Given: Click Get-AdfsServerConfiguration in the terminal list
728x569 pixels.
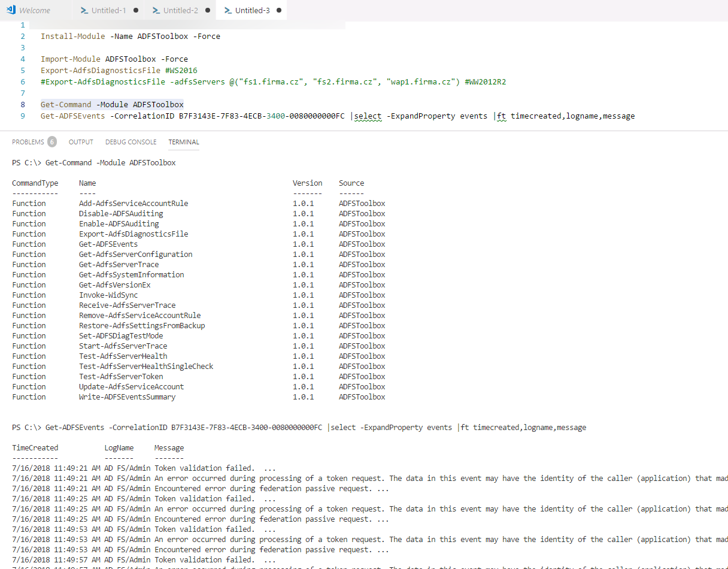Looking at the screenshot, I should point(136,255).
